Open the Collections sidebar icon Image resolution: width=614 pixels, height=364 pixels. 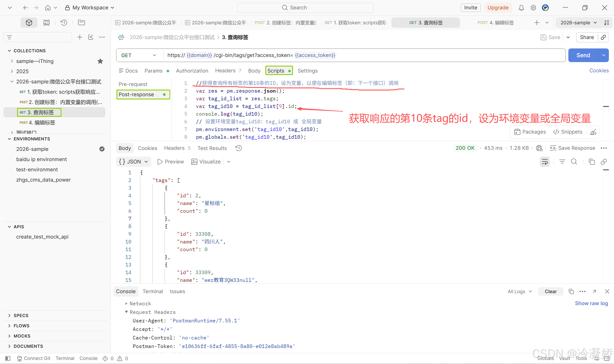29,23
